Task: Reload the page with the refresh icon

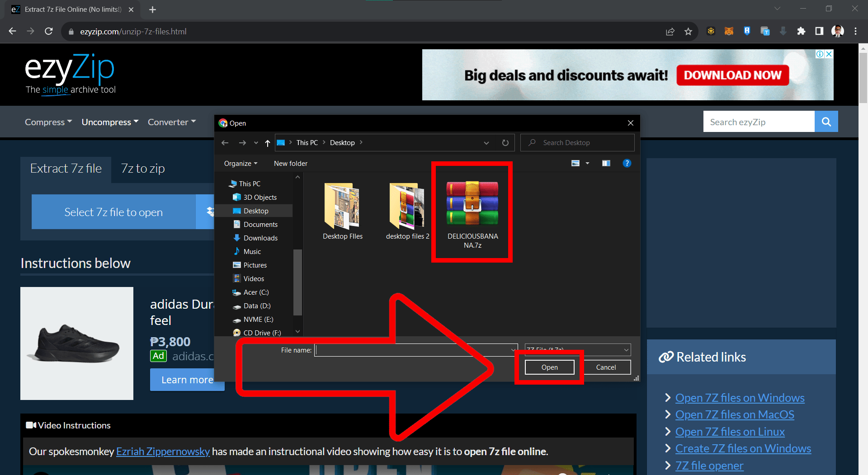Action: (x=48, y=31)
